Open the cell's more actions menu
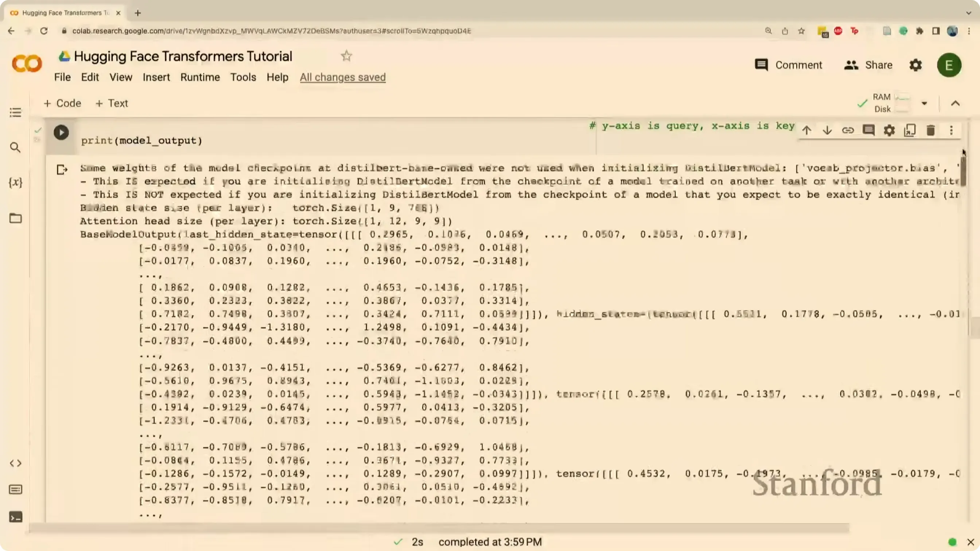Screen dimensions: 980x551 click(x=951, y=130)
